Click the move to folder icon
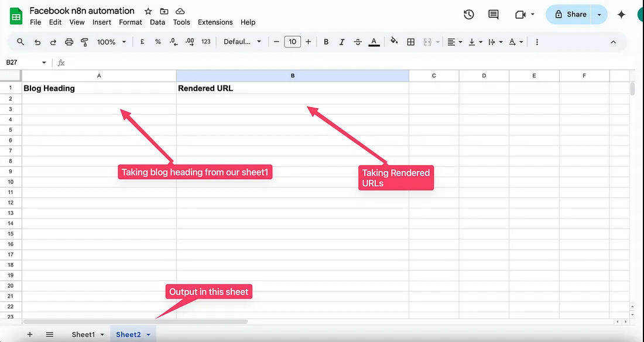The image size is (644, 342). pos(164,11)
